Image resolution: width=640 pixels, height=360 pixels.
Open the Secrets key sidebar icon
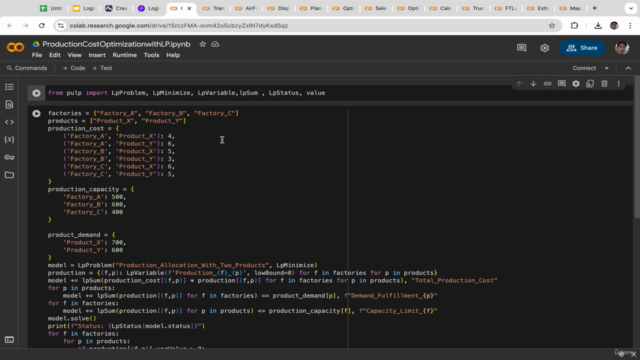[x=9, y=157]
